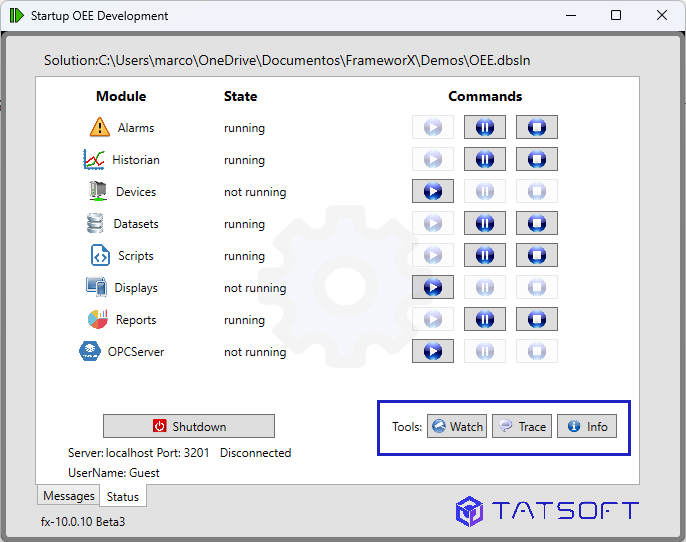686x542 pixels.
Task: Stop the Datasets module
Action: click(536, 223)
